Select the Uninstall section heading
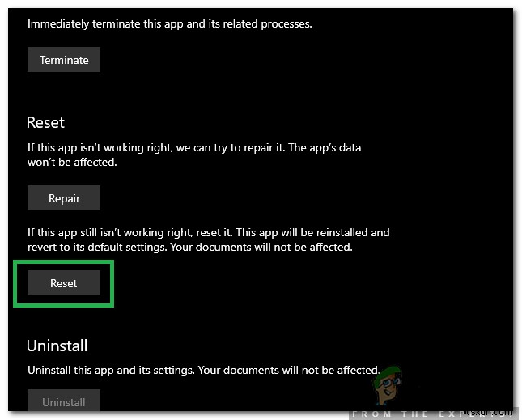The height and width of the screenshot is (420, 522). pyautogui.click(x=57, y=346)
